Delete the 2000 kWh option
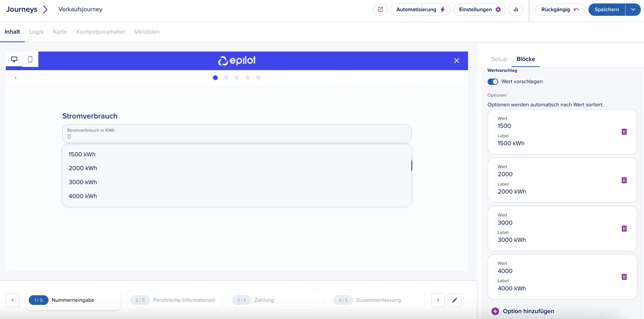This screenshot has height=319, width=644. (624, 180)
